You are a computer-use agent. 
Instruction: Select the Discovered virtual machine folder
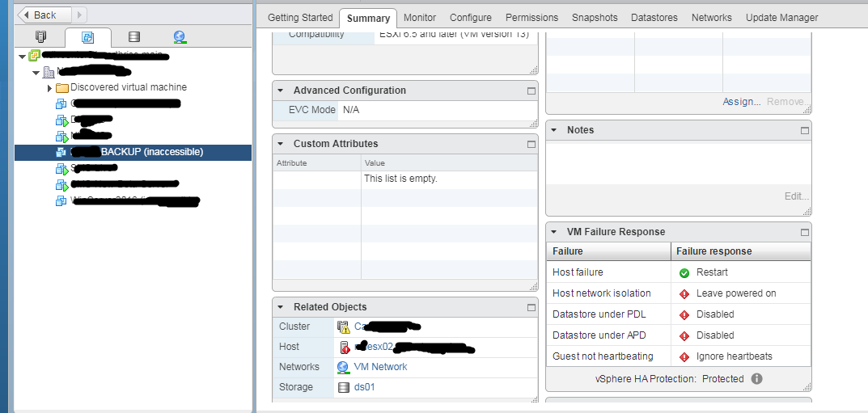129,87
